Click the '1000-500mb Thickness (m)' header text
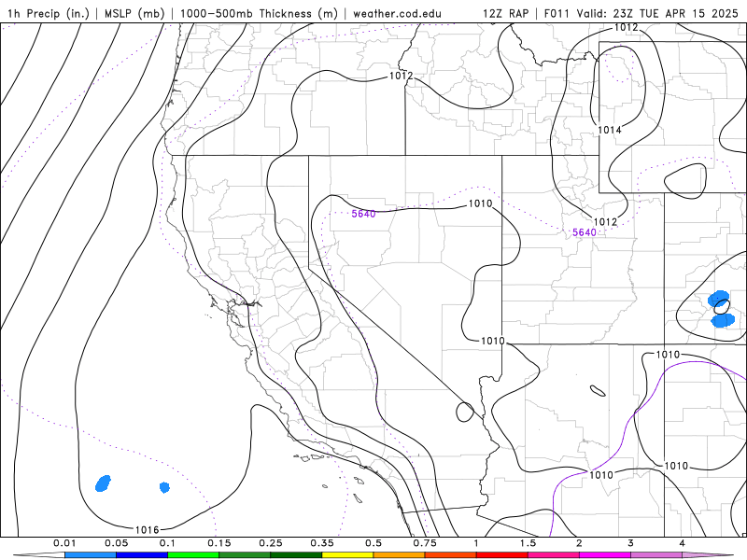The image size is (747, 560). (259, 14)
